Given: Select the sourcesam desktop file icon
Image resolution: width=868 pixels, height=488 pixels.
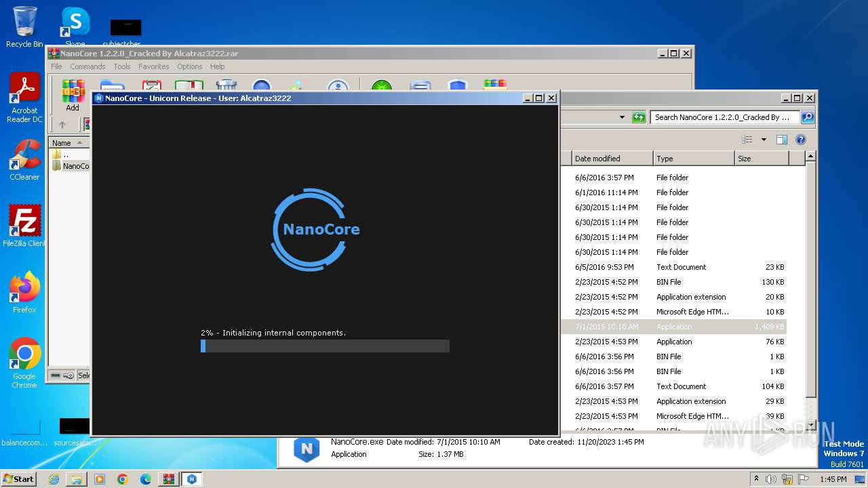Looking at the screenshot, I should (75, 432).
